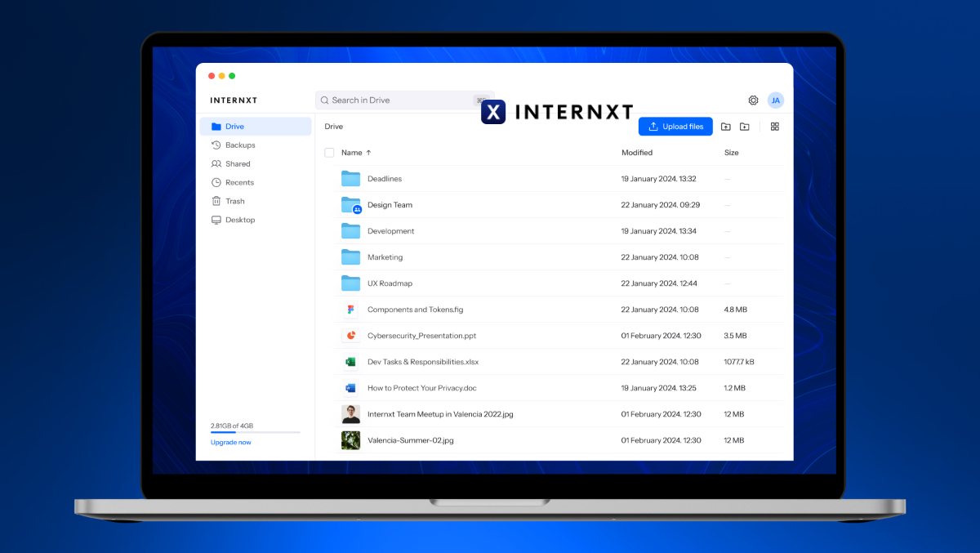
Task: Open the Shared section in sidebar
Action: tap(238, 164)
